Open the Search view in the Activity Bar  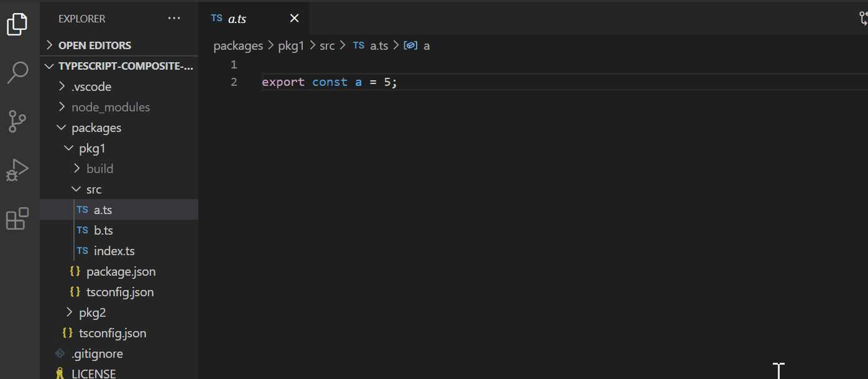tap(17, 73)
